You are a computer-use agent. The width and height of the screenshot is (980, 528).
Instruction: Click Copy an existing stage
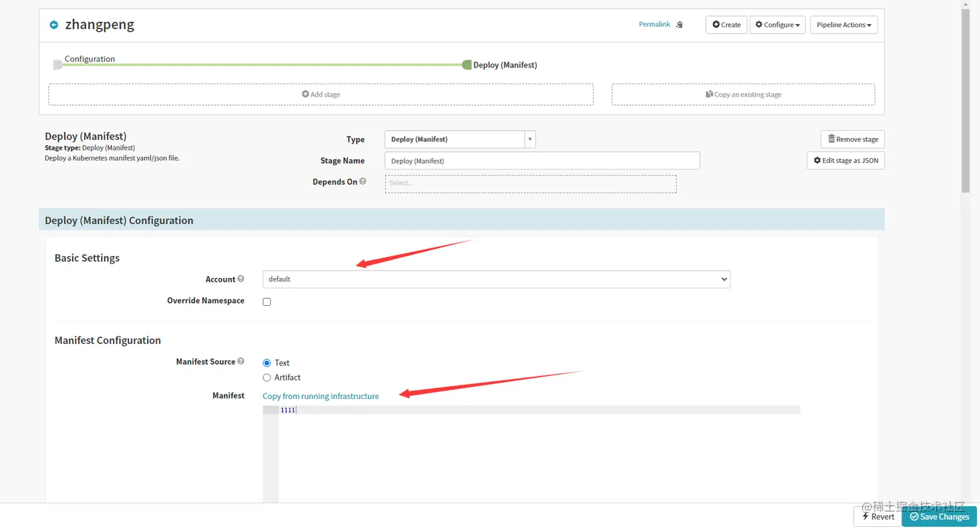tap(743, 94)
